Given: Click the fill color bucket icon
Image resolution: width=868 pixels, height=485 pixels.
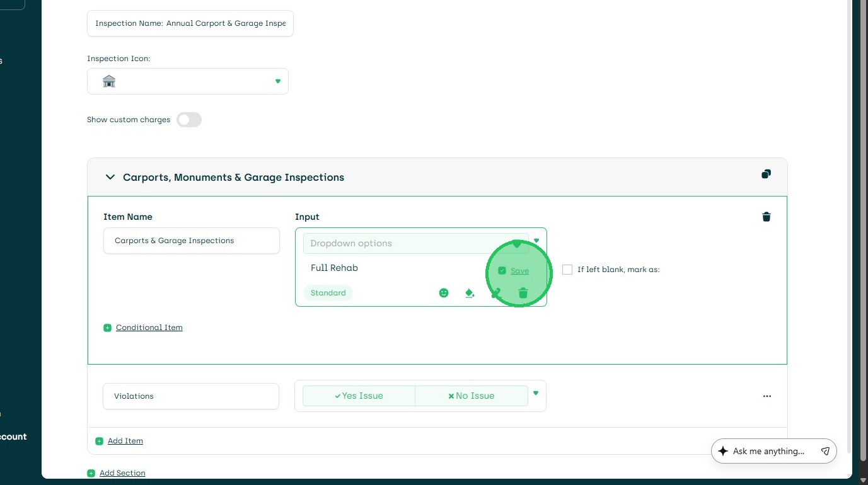Looking at the screenshot, I should 470,293.
